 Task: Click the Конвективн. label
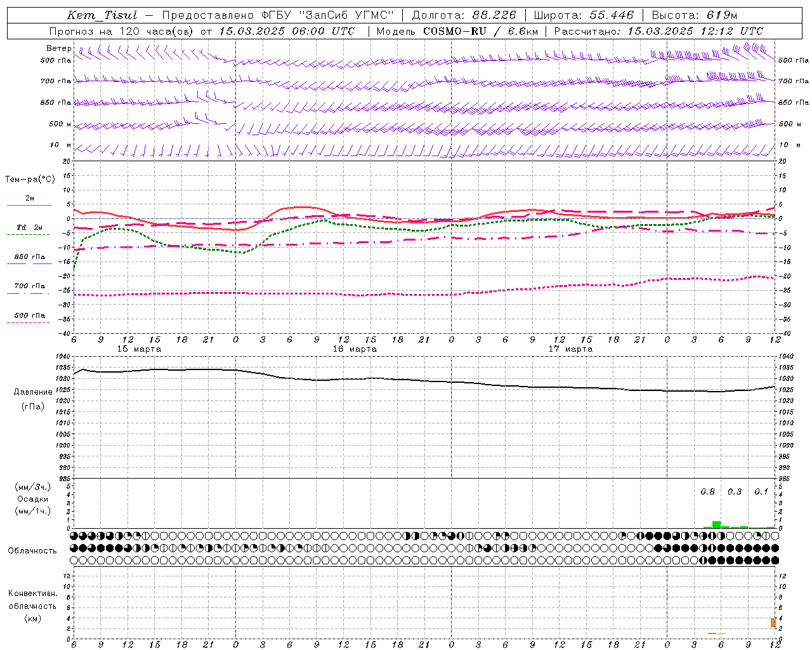coord(32,594)
